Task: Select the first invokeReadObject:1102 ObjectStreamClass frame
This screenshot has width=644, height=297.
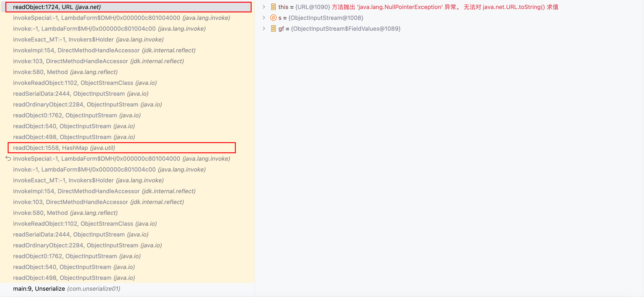Action: [85, 83]
